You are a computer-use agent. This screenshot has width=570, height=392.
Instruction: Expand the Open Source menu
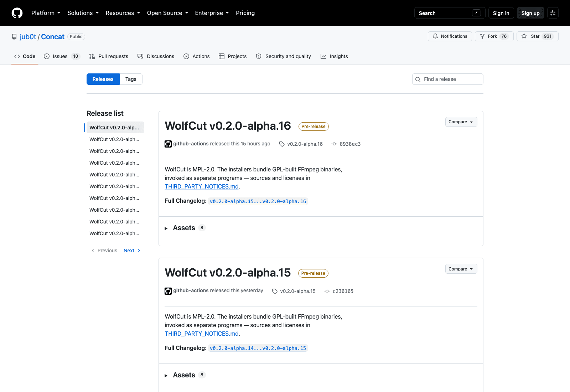(x=167, y=13)
